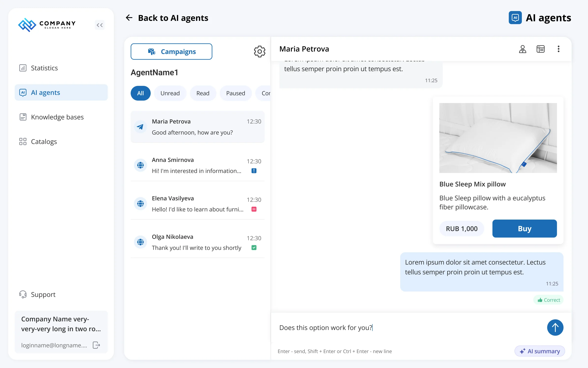This screenshot has height=368, width=588.
Task: Send the message with the arrow button
Action: tap(555, 328)
